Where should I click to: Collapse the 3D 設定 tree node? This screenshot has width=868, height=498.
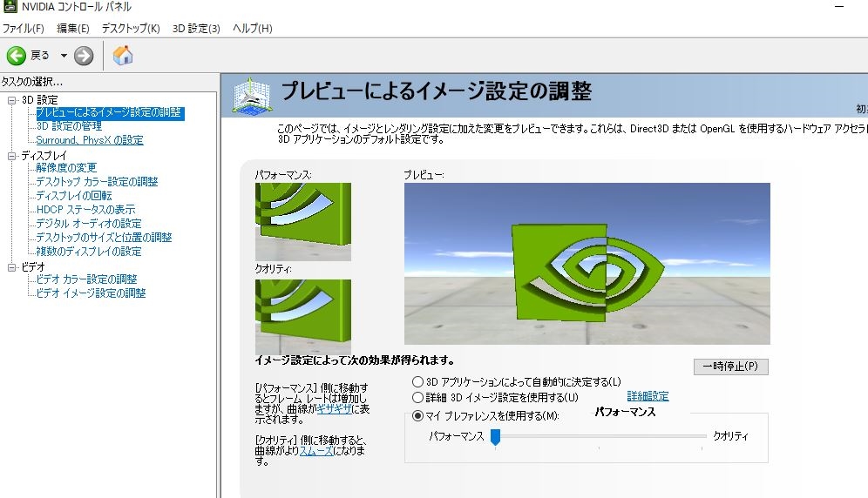11,100
